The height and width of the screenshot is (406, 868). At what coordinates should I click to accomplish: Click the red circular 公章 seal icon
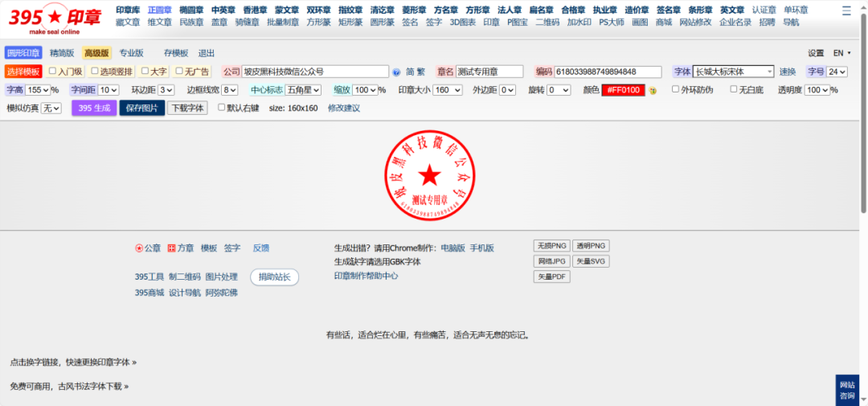(139, 248)
